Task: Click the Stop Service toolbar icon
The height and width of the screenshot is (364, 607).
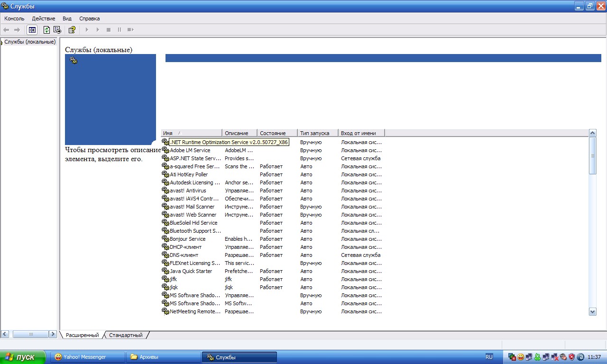Action: [x=109, y=30]
